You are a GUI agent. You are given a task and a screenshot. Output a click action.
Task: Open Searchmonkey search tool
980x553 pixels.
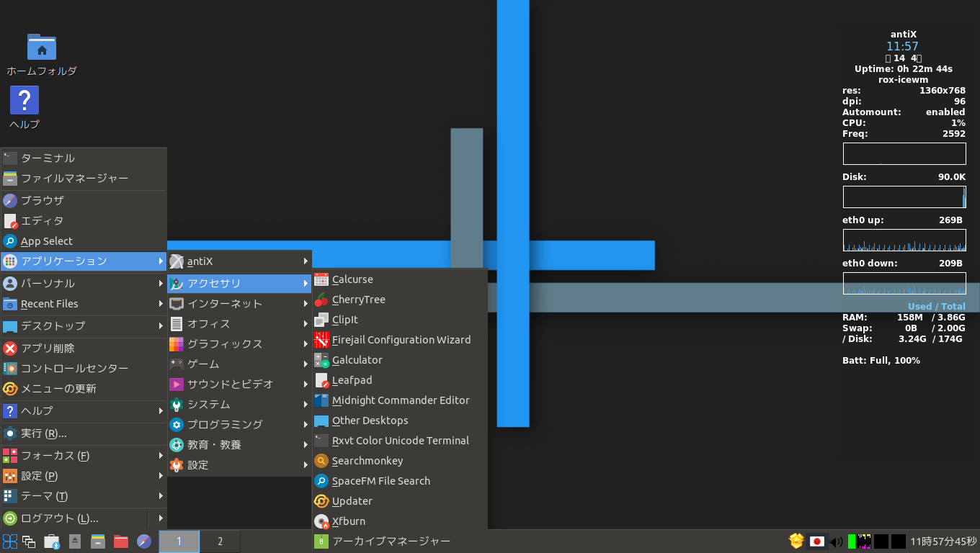(400, 461)
